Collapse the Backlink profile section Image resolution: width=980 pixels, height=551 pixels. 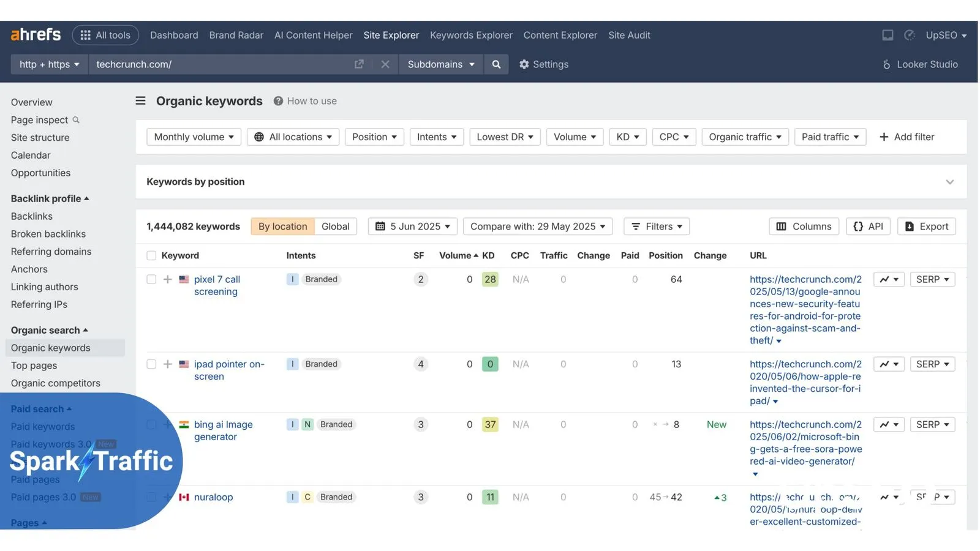[x=50, y=198]
